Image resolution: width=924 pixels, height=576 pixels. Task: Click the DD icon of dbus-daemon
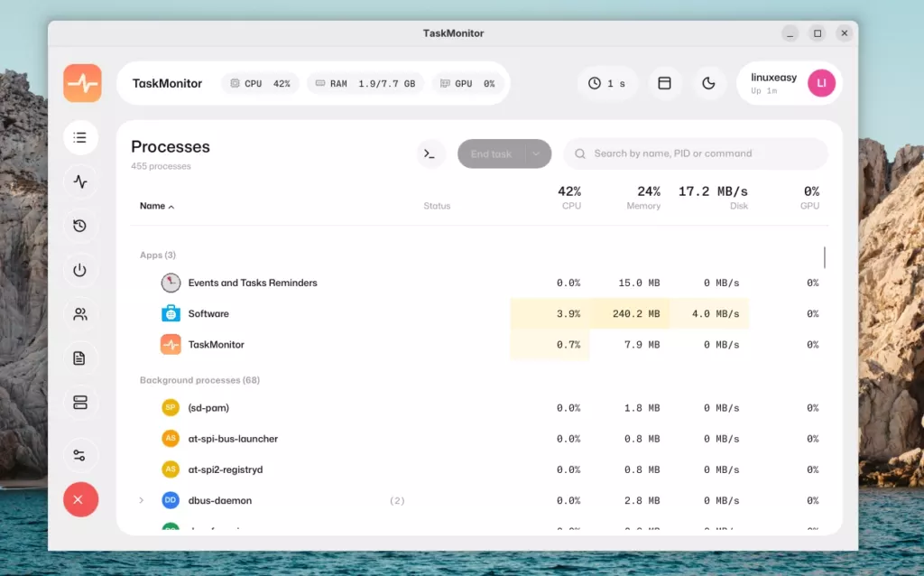click(171, 500)
